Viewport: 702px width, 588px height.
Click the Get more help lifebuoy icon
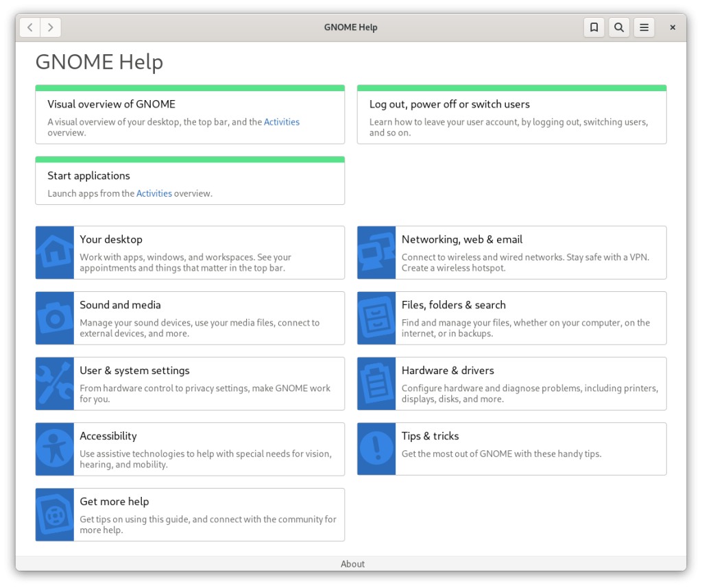tap(55, 515)
